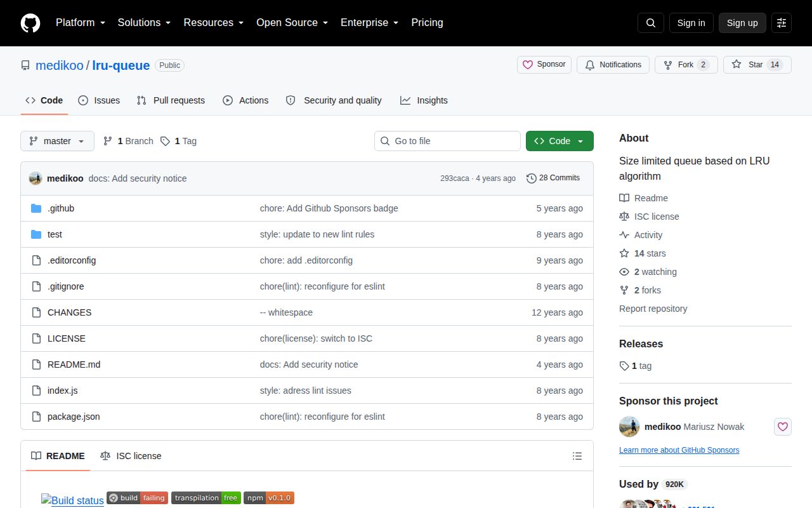Star the lru-queue repository

pyautogui.click(x=757, y=65)
